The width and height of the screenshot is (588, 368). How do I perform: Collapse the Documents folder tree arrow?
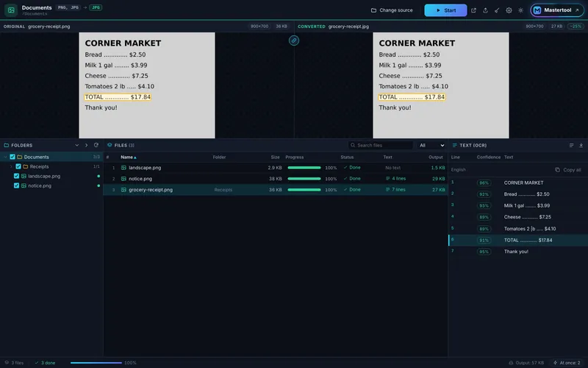tap(5, 157)
